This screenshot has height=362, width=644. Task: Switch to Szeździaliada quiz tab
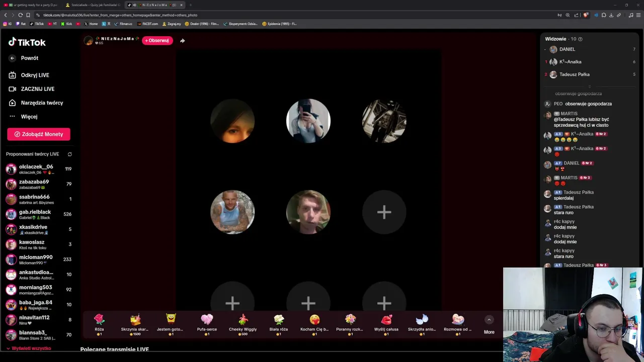point(93,5)
